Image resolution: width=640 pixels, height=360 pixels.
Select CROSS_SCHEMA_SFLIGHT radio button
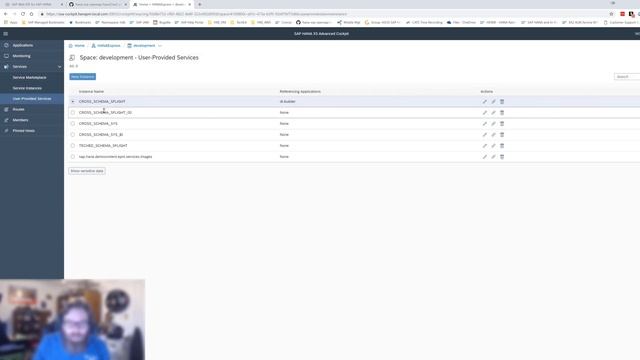point(73,102)
